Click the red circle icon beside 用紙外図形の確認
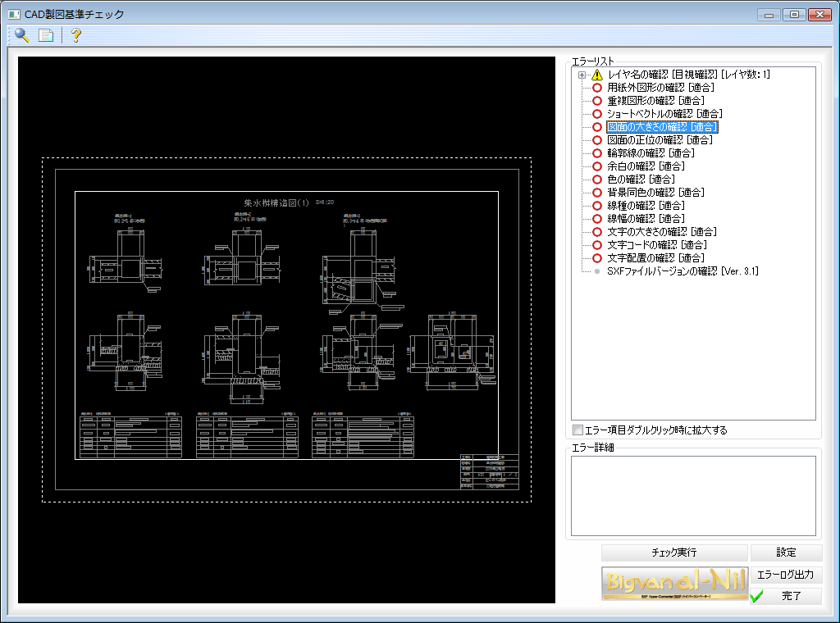The height and width of the screenshot is (623, 840). coord(597,88)
